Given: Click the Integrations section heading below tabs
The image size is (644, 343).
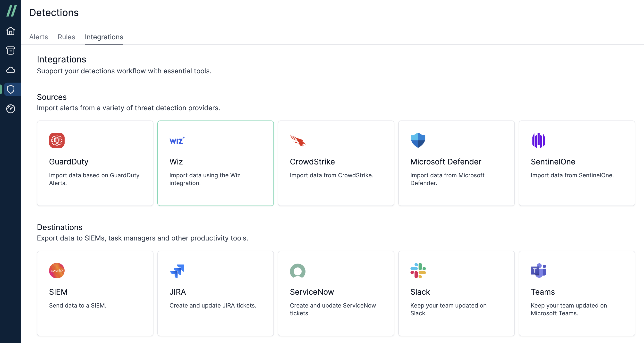Looking at the screenshot, I should 61,60.
